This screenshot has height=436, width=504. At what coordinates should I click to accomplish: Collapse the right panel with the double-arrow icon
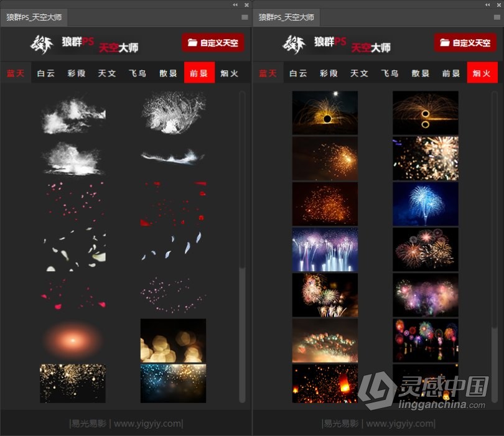click(488, 4)
